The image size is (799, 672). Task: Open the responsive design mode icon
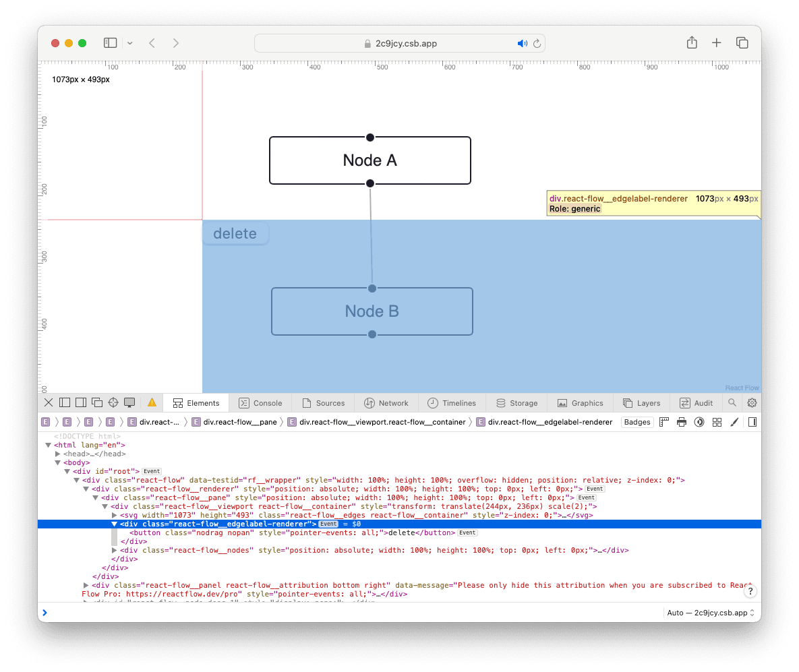pyautogui.click(x=129, y=402)
